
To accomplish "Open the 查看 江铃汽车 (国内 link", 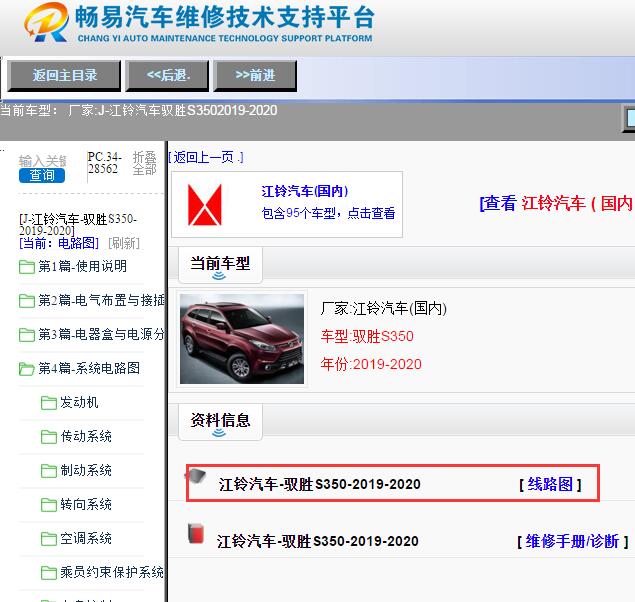I will pyautogui.click(x=557, y=203).
